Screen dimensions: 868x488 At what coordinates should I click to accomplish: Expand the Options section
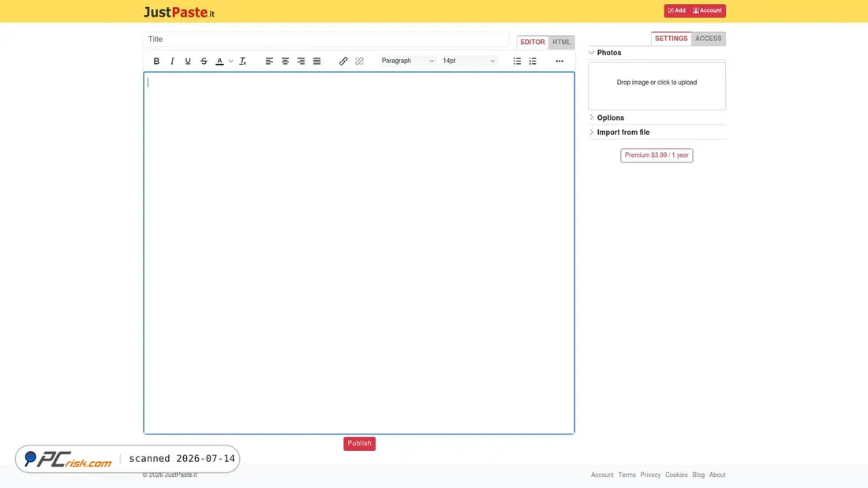click(657, 117)
